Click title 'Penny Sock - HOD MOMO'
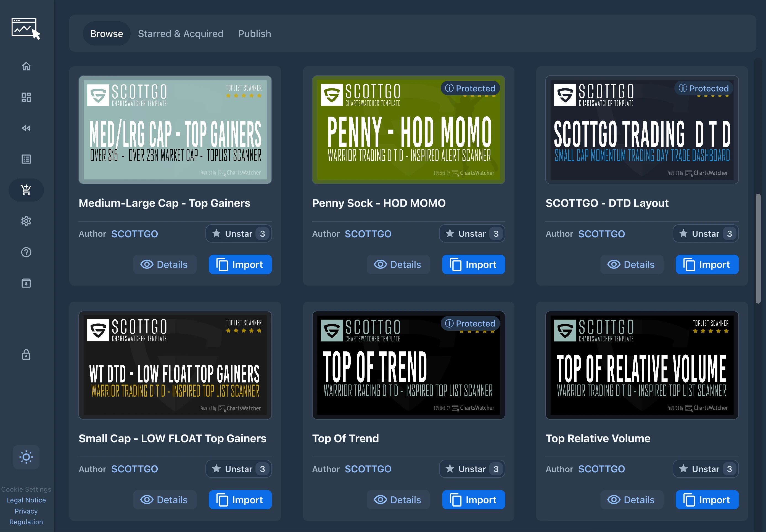 point(379,203)
